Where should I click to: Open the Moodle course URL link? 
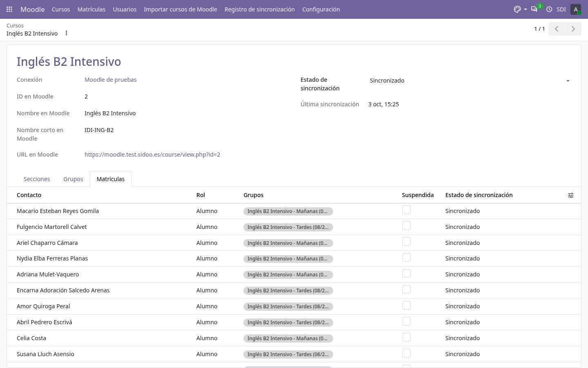click(152, 155)
